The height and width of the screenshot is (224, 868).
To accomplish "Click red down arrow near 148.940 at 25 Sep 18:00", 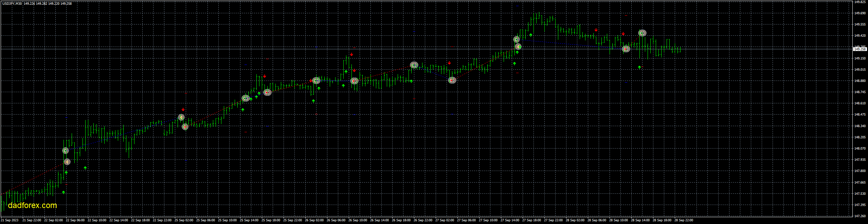I will tap(265, 76).
